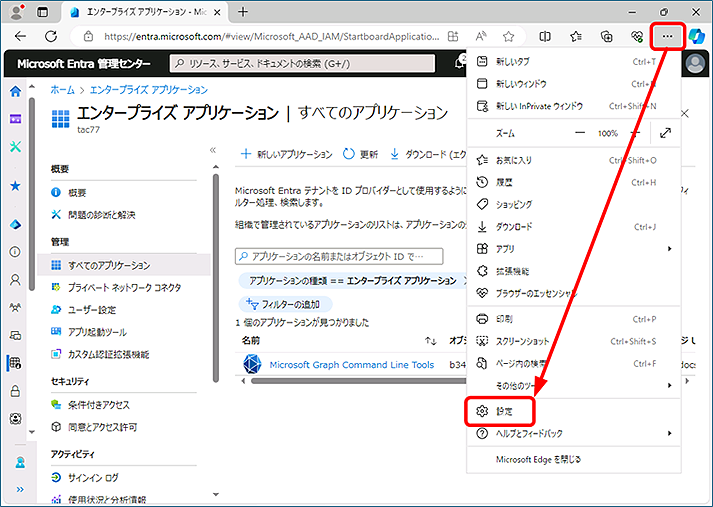Click 新しいアプリケーション button
The image size is (713, 507).
tap(286, 154)
